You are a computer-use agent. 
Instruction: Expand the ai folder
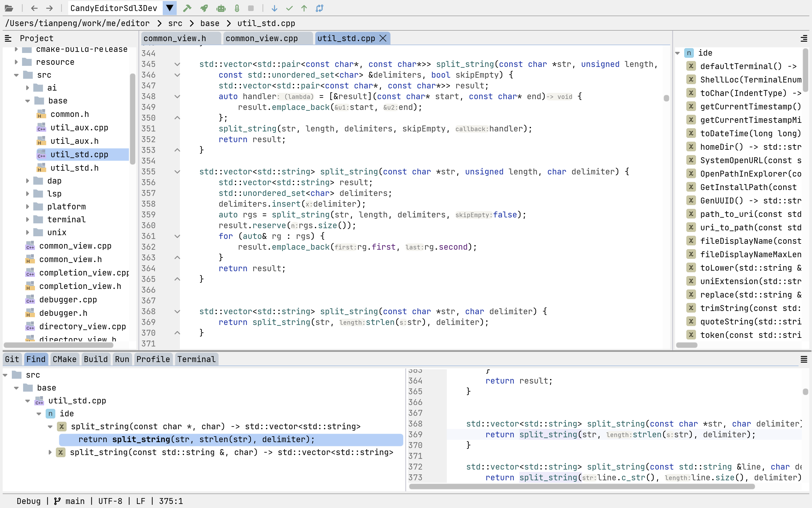27,88
